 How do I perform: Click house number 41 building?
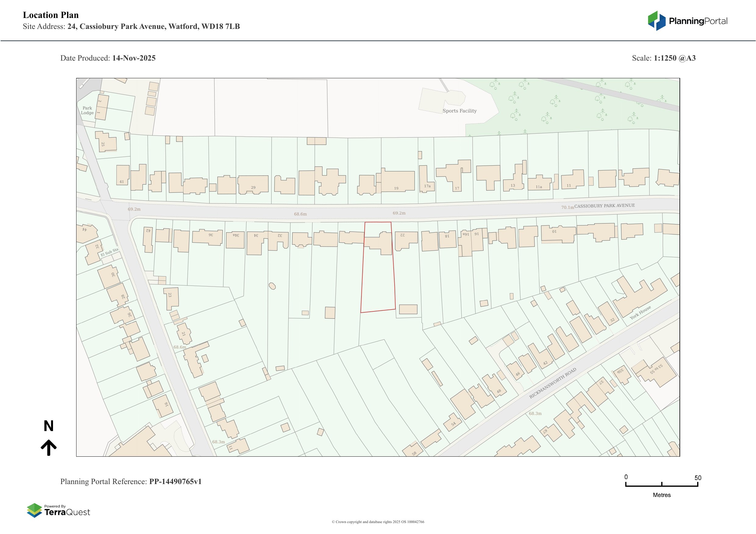pos(122,175)
